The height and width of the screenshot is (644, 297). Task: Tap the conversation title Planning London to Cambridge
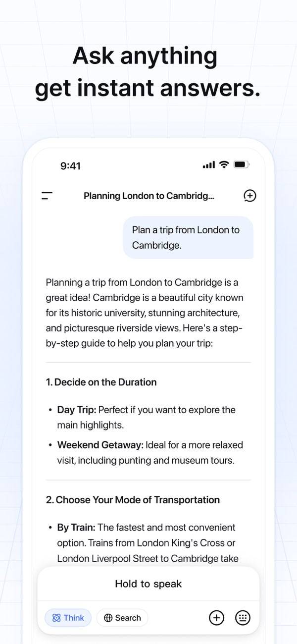pos(148,196)
